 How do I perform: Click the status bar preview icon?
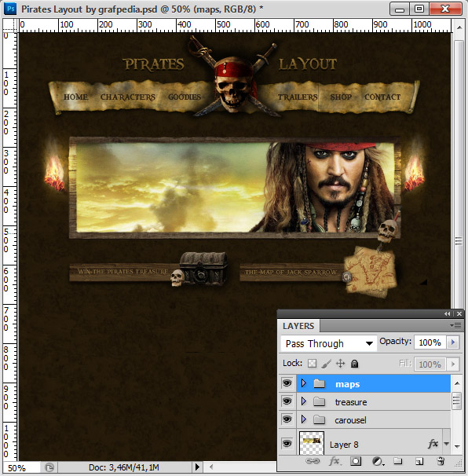tap(49, 467)
